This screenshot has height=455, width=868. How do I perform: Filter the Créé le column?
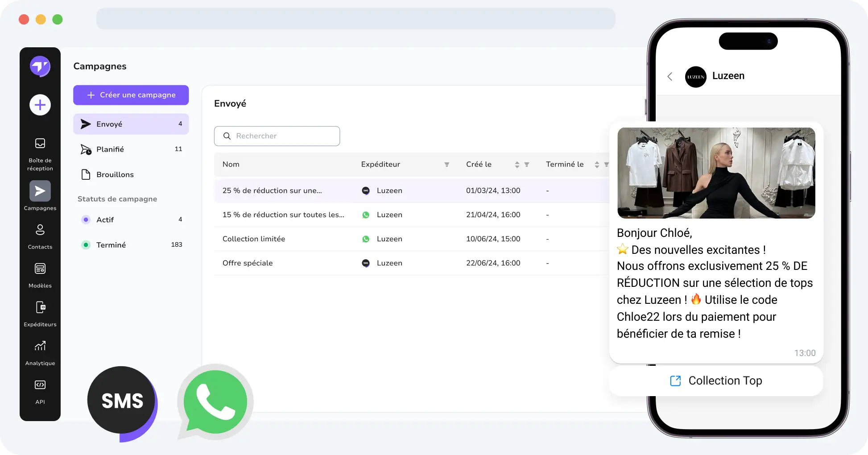[527, 165]
